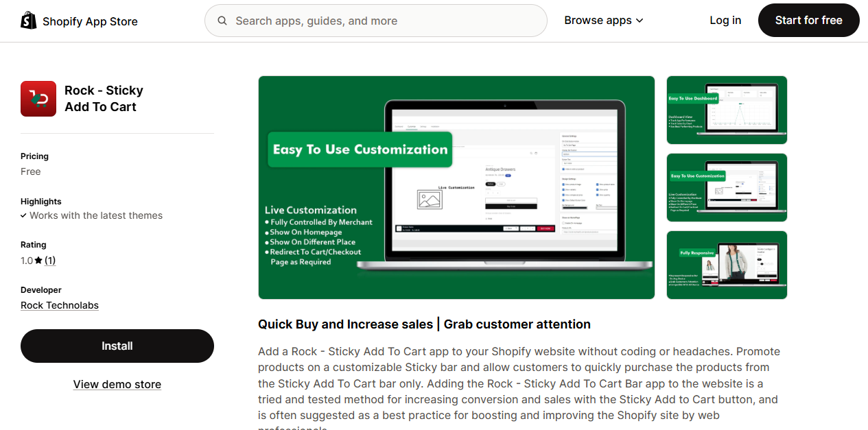Viewport: 868px width, 430px height.
Task: Click the Shopify bag logo icon
Action: click(29, 21)
